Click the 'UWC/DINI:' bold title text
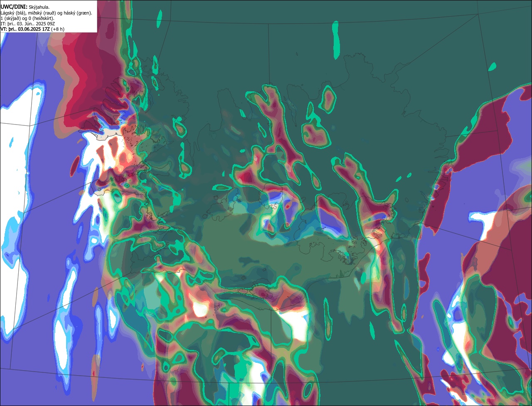Image resolution: width=532 pixels, height=406 pixels. (x=14, y=7)
